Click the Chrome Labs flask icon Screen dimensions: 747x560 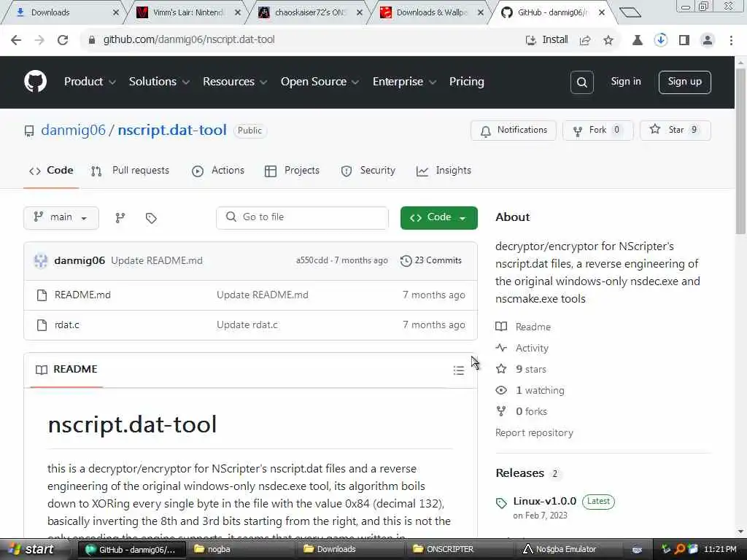point(637,40)
